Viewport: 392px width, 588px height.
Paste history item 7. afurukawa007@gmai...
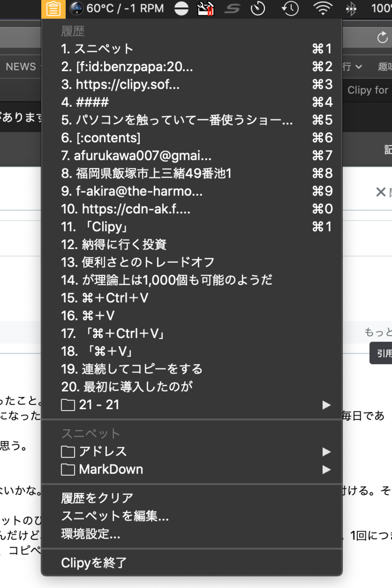point(192,155)
